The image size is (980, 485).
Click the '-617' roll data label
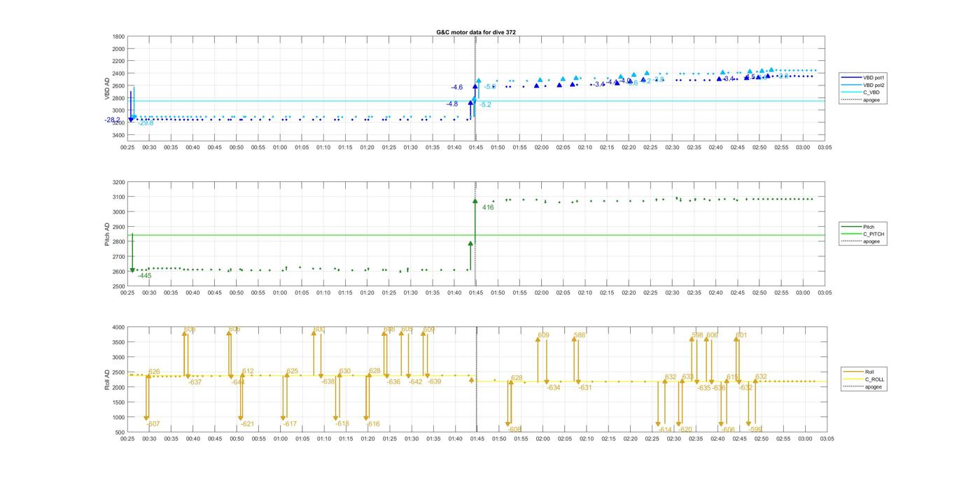point(290,424)
